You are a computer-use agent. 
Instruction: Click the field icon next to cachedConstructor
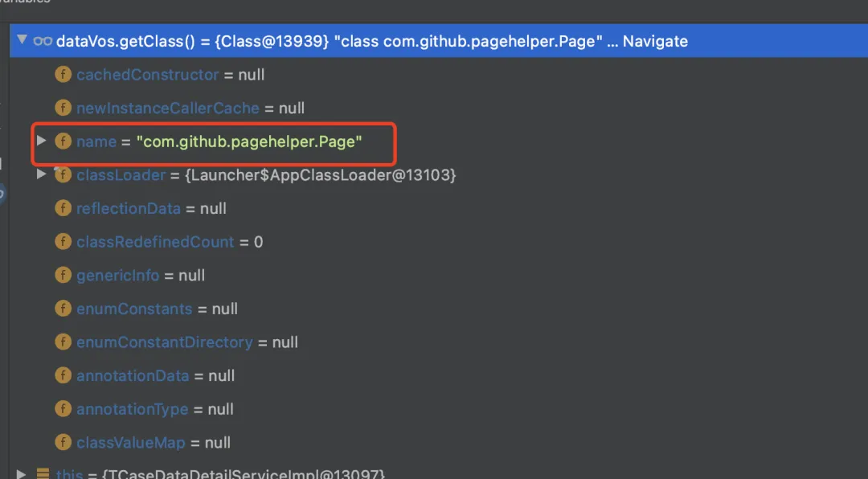point(63,74)
